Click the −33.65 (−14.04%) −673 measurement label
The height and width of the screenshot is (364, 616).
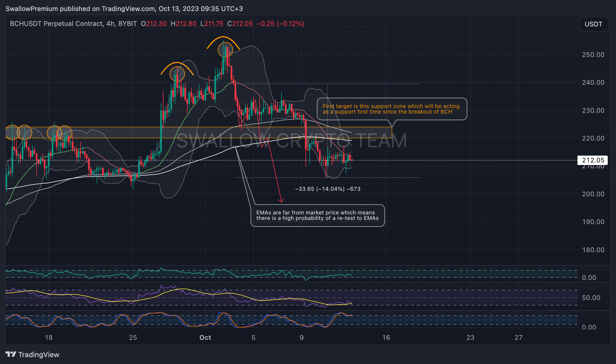(328, 189)
